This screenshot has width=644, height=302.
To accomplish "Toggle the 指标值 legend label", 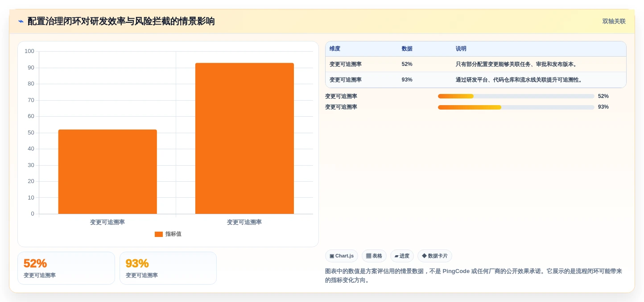I will [173, 234].
